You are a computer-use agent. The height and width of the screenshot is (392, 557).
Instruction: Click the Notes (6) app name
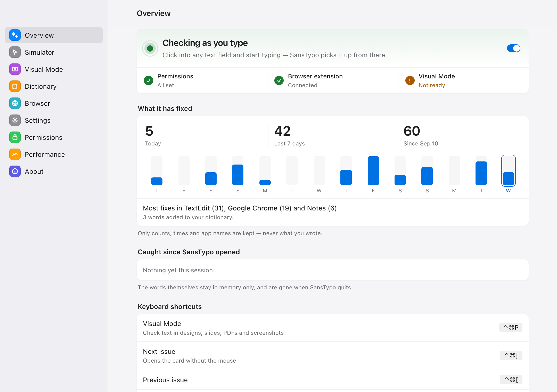pos(322,208)
